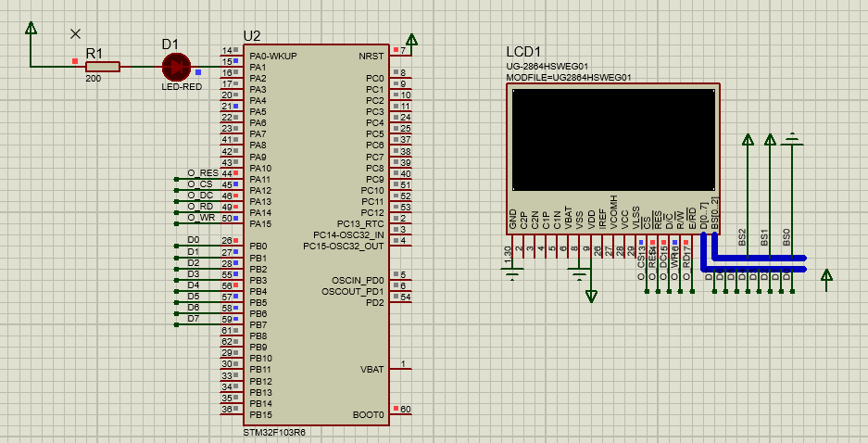Viewport: 868px width, 443px height.
Task: Select the MODFILE=UG2864HSWEG01 property text
Action: pos(569,78)
